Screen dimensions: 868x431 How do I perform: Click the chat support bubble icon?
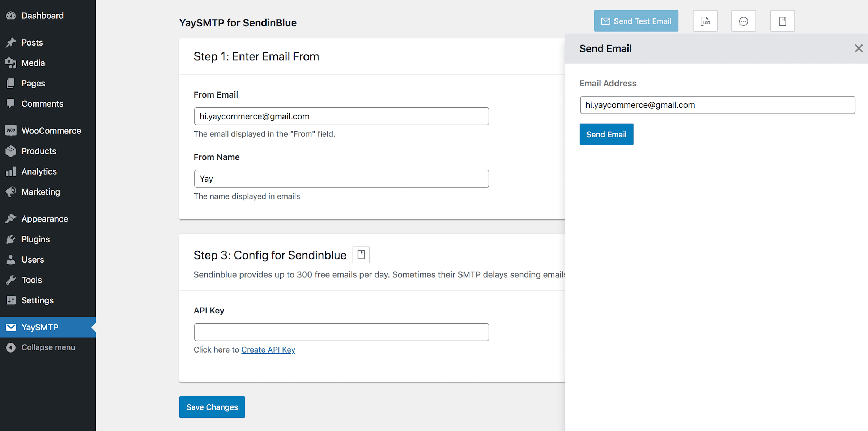(743, 21)
